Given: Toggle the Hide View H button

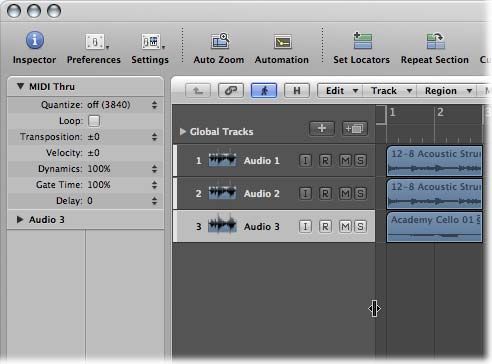Looking at the screenshot, I should [297, 90].
